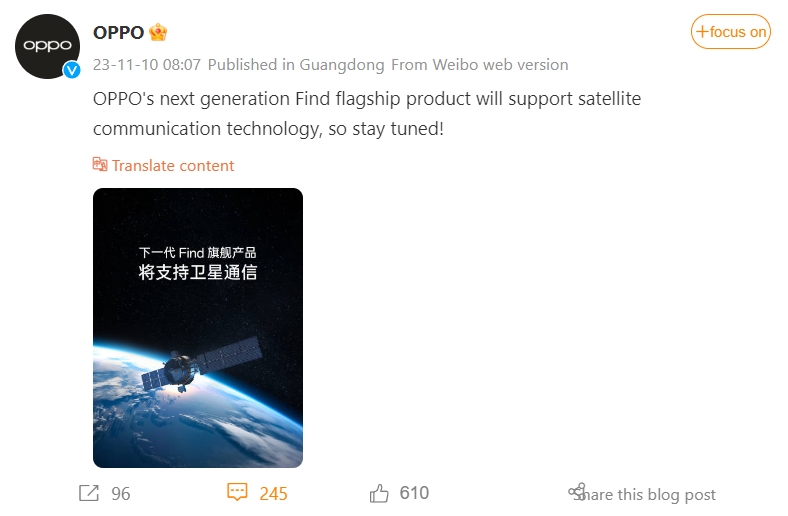Click the repost count 96
Screen dimensions: 788x516
coord(121,493)
